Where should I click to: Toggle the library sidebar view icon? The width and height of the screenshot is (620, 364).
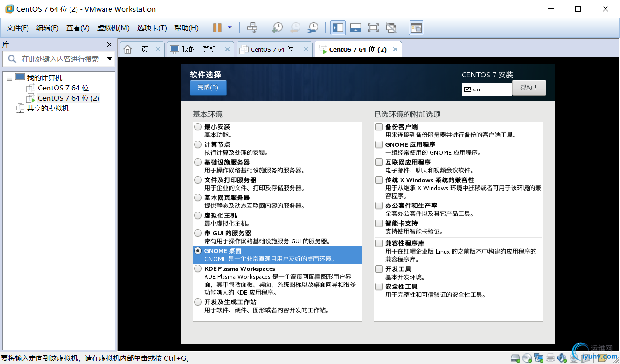[x=338, y=28]
